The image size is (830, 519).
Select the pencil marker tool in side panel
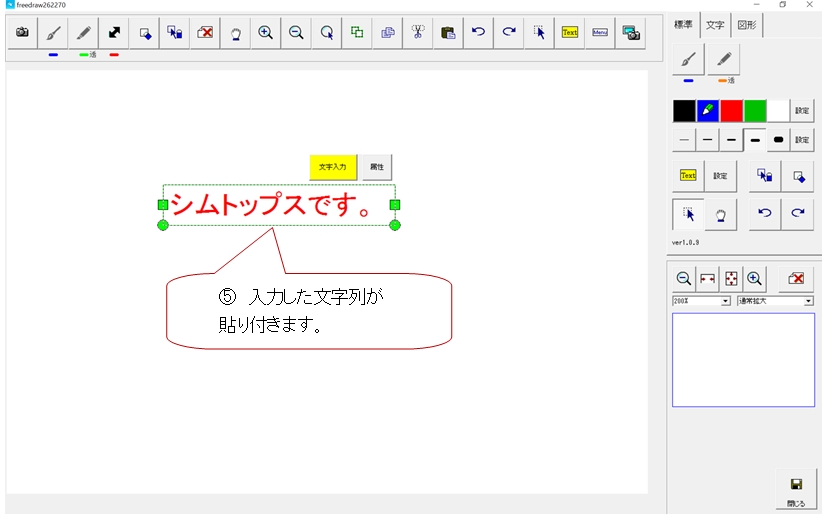(724, 59)
